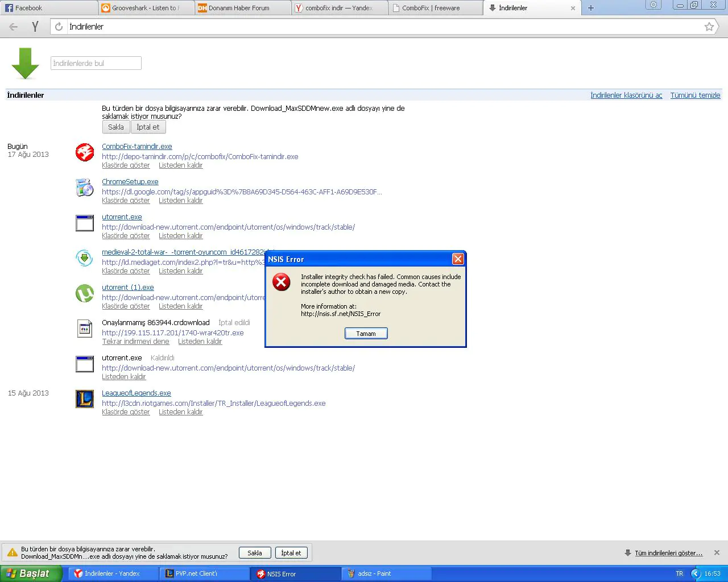Open the medieval-2-total-war torrent file link
This screenshot has height=582, width=728.
(183, 252)
